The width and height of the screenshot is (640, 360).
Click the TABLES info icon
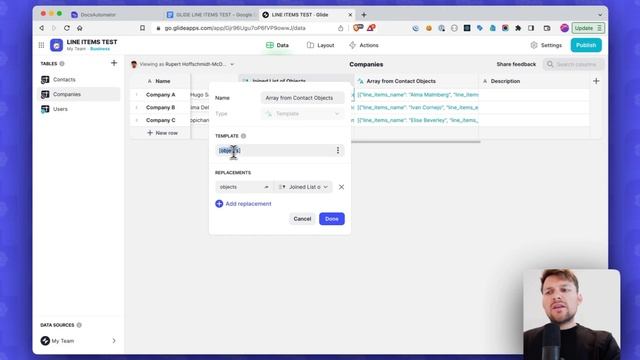tap(62, 64)
